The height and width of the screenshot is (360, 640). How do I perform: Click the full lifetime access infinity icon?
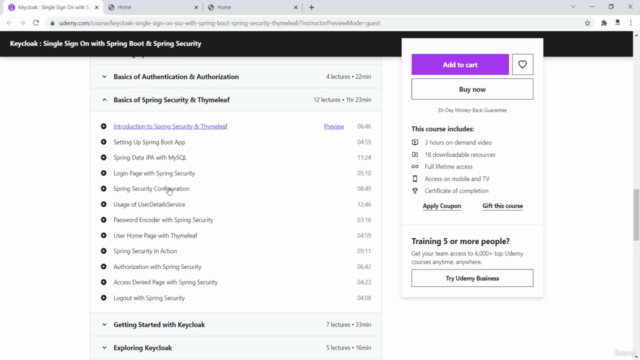415,167
